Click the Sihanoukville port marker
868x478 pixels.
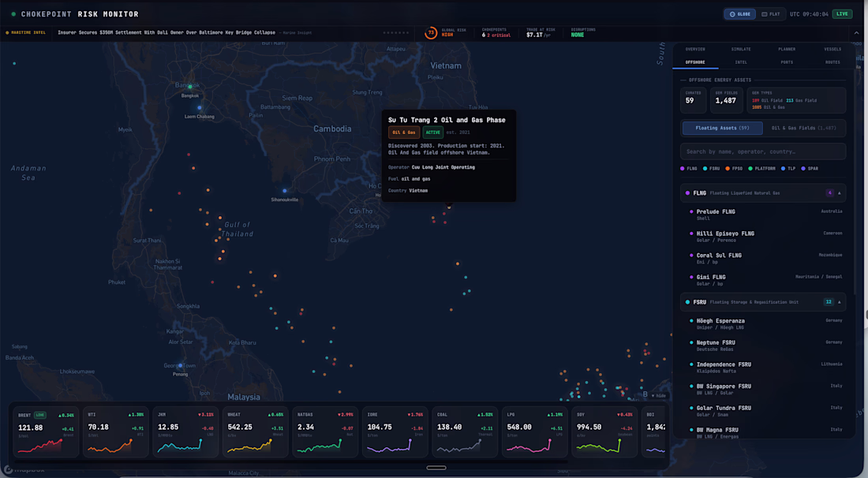[x=285, y=191]
